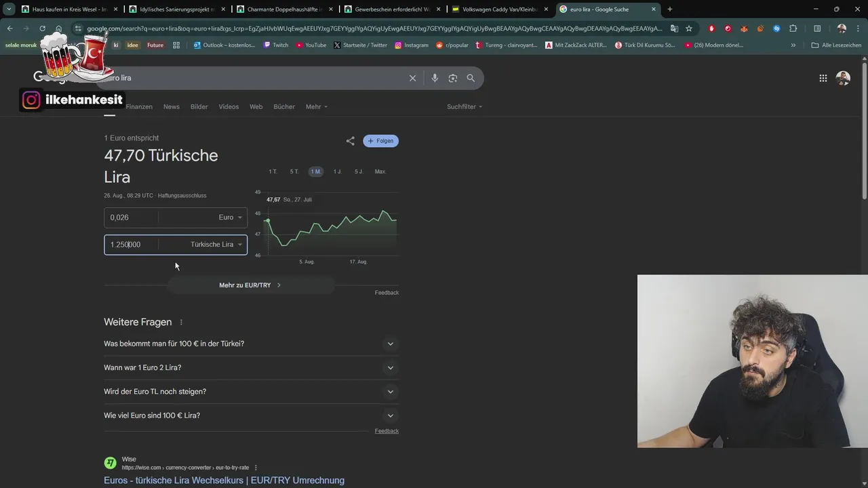Image resolution: width=868 pixels, height=488 pixels.
Task: Open the Shazam extension icon
Action: click(776, 28)
